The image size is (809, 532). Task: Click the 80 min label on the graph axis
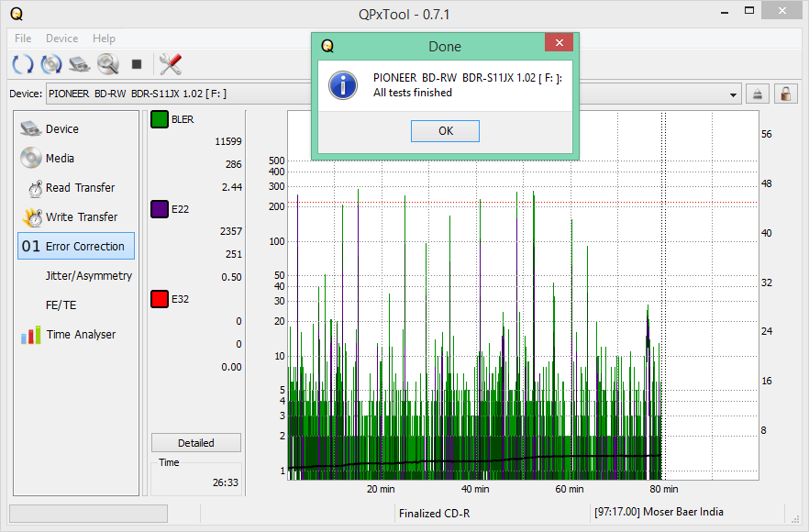663,489
